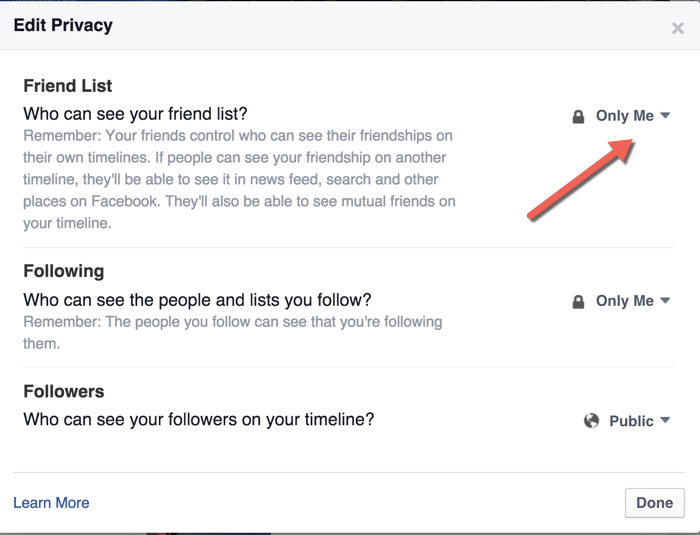
Task: Click the Followers section heading
Action: (64, 392)
